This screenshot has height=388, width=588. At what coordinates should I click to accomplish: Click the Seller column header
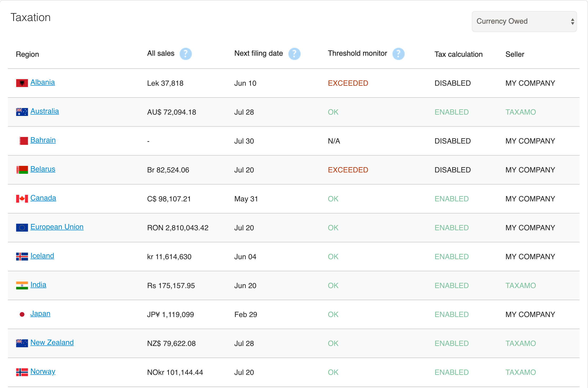pos(515,54)
